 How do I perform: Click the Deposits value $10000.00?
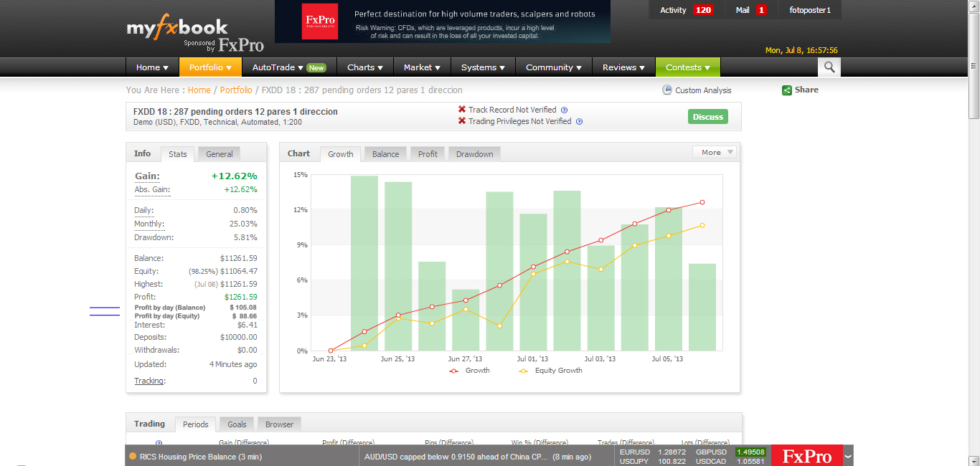(239, 337)
